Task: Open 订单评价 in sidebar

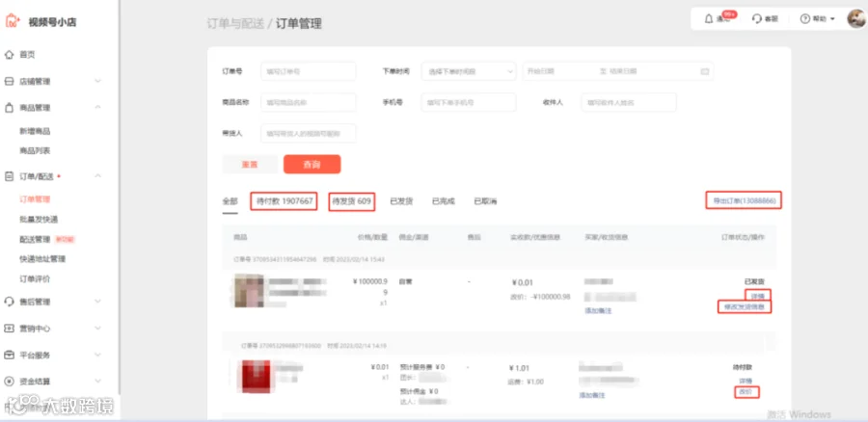Action: (35, 278)
